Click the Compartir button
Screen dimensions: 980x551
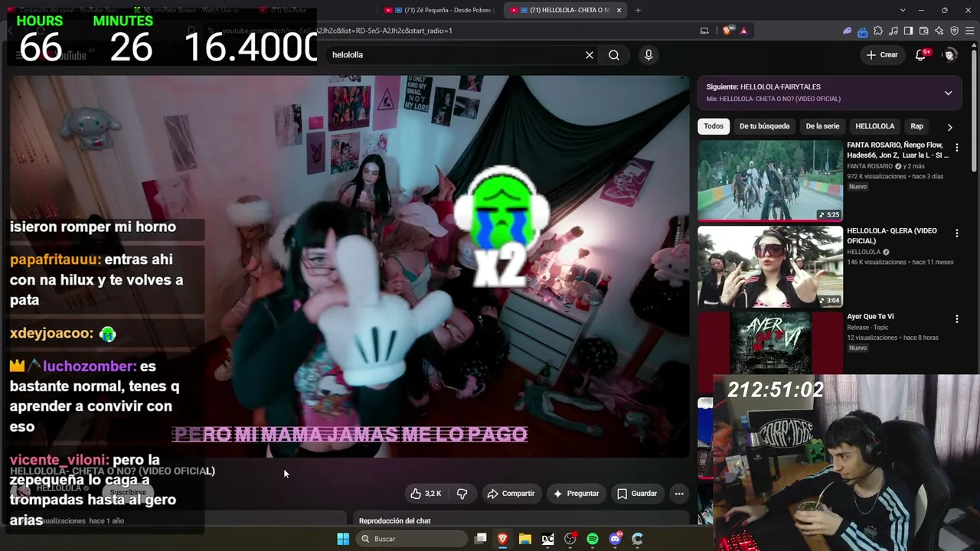click(x=511, y=494)
